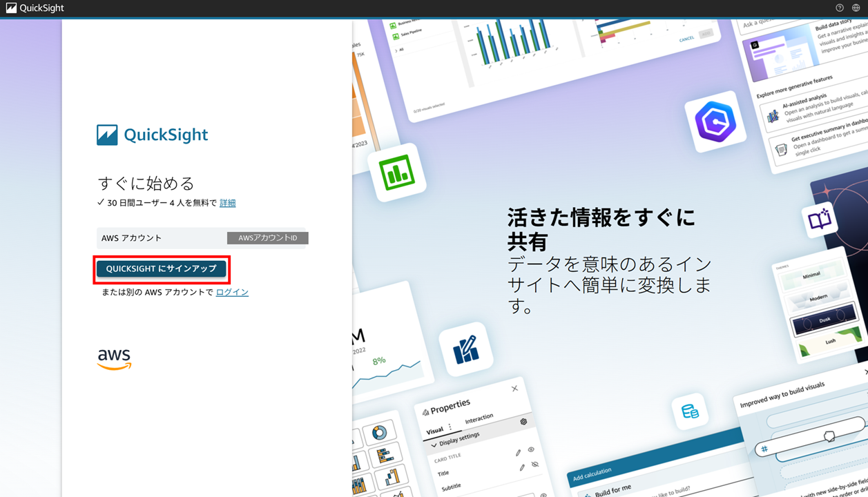Click the QuickSight logo above すぐに始める
The height and width of the screenshot is (497, 868).
tap(152, 135)
